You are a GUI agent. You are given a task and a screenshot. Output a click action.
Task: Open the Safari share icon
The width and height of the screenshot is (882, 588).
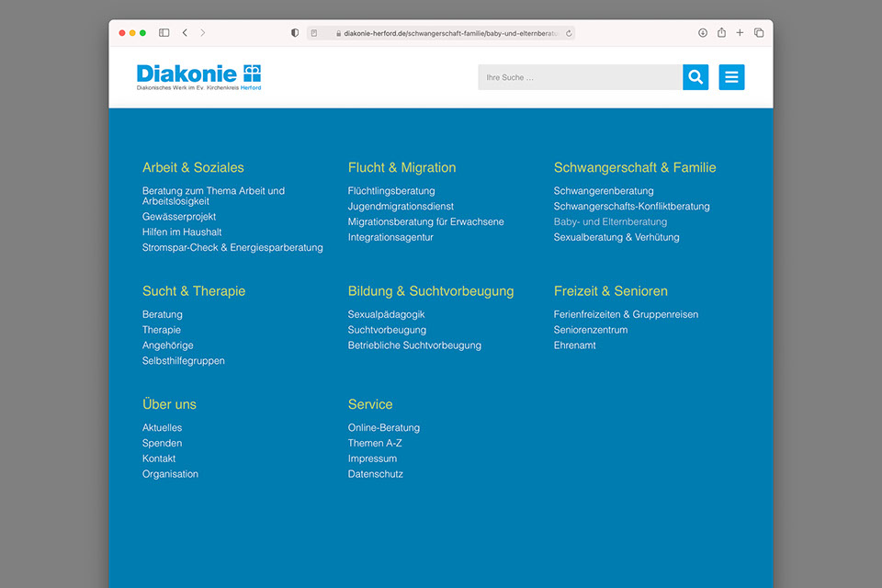(x=721, y=33)
